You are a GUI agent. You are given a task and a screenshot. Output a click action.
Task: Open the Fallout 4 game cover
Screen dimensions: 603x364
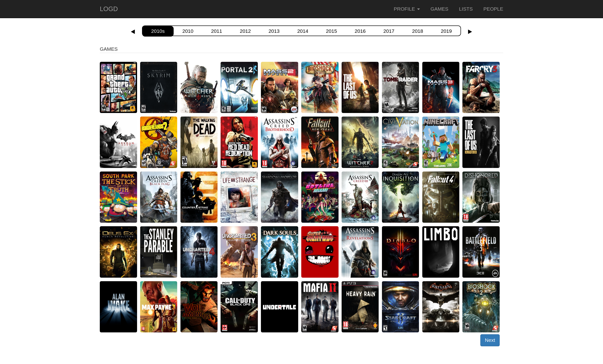click(441, 197)
